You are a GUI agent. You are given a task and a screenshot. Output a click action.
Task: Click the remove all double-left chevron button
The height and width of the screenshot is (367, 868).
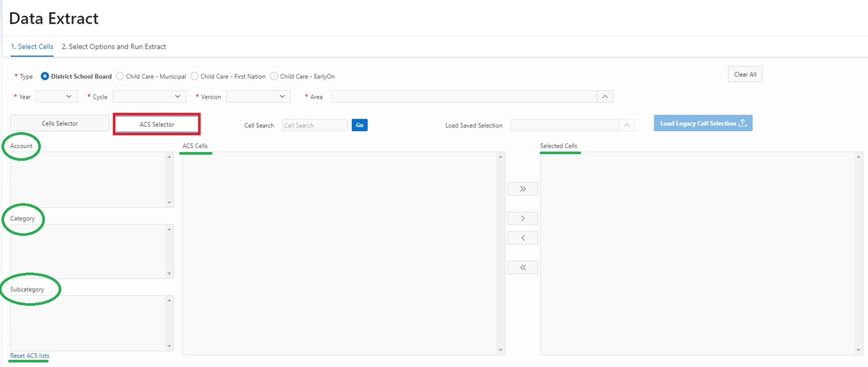522,267
